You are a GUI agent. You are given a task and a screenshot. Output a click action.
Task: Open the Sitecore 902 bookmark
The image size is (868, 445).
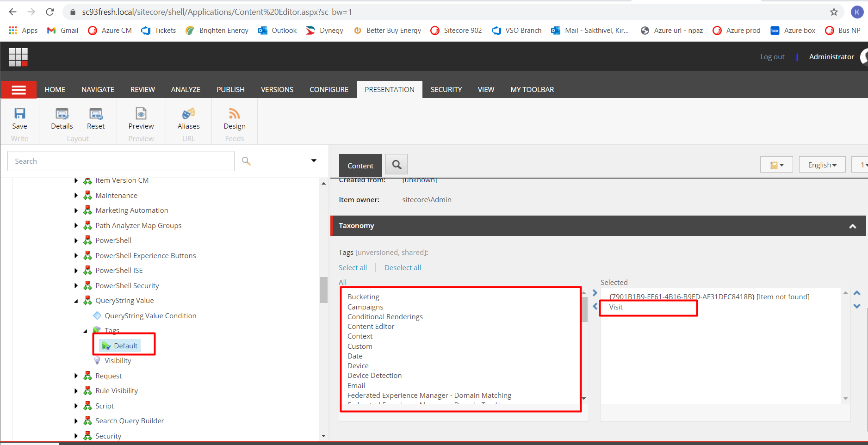(456, 31)
